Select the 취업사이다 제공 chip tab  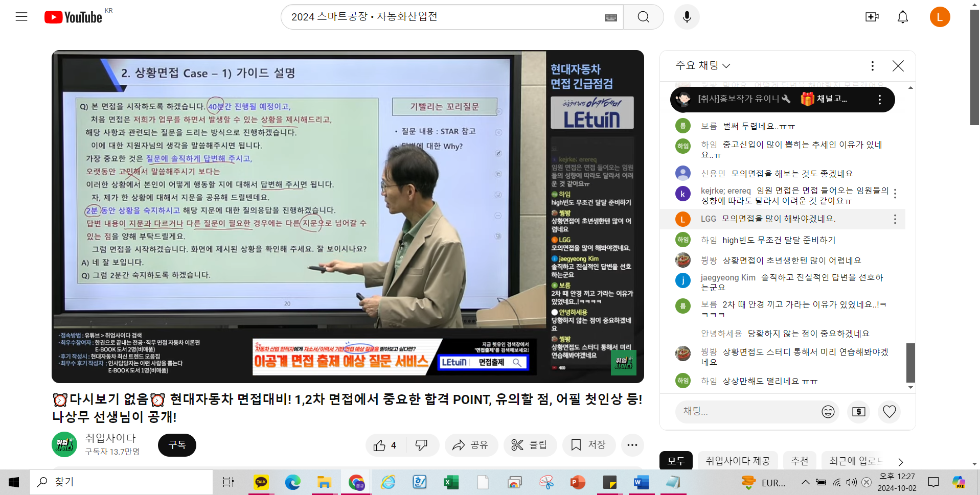(738, 461)
